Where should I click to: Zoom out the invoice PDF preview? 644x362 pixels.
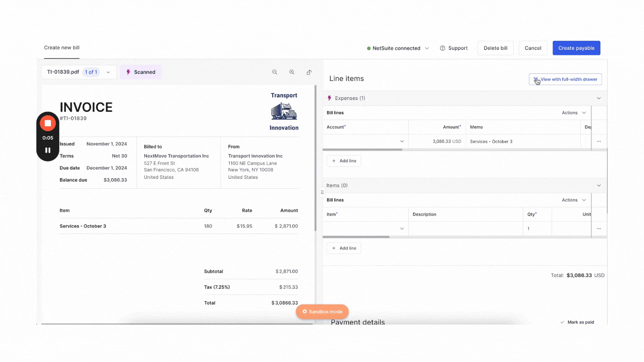click(274, 72)
